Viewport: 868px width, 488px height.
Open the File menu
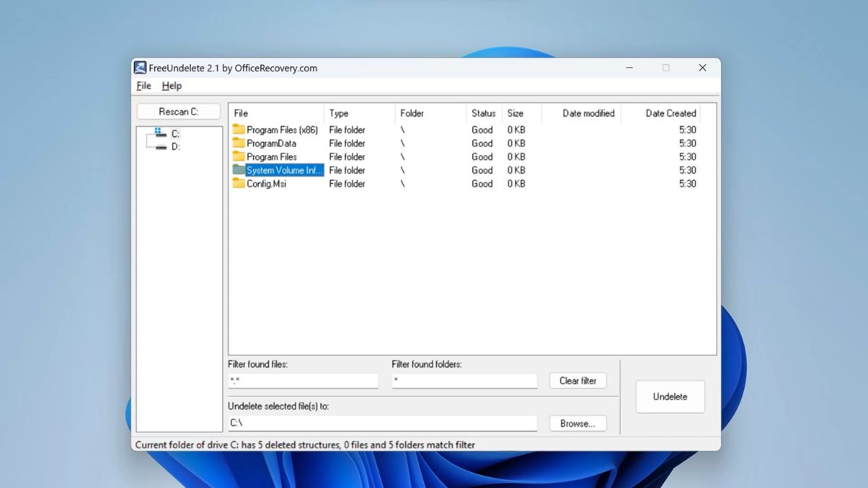point(144,85)
